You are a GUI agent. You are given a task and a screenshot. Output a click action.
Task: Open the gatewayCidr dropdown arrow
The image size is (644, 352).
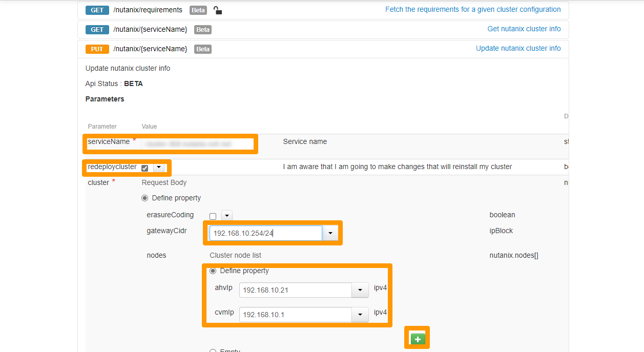point(330,233)
